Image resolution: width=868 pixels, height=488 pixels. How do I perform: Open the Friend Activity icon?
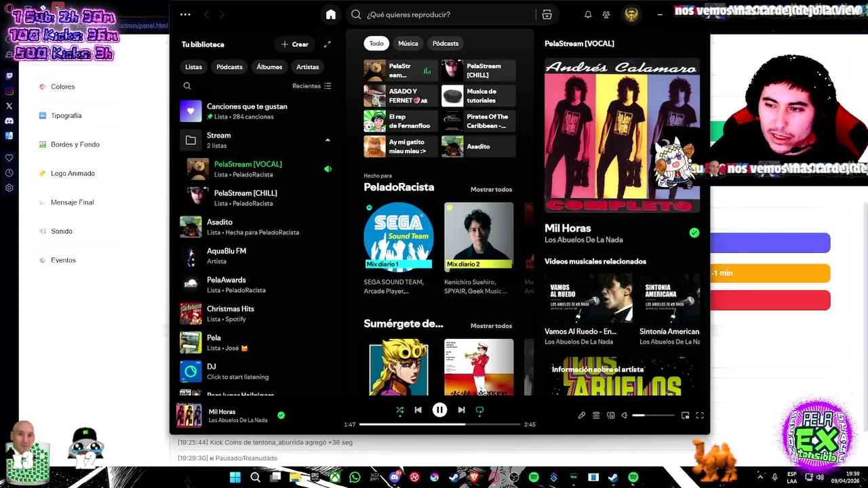tap(606, 14)
